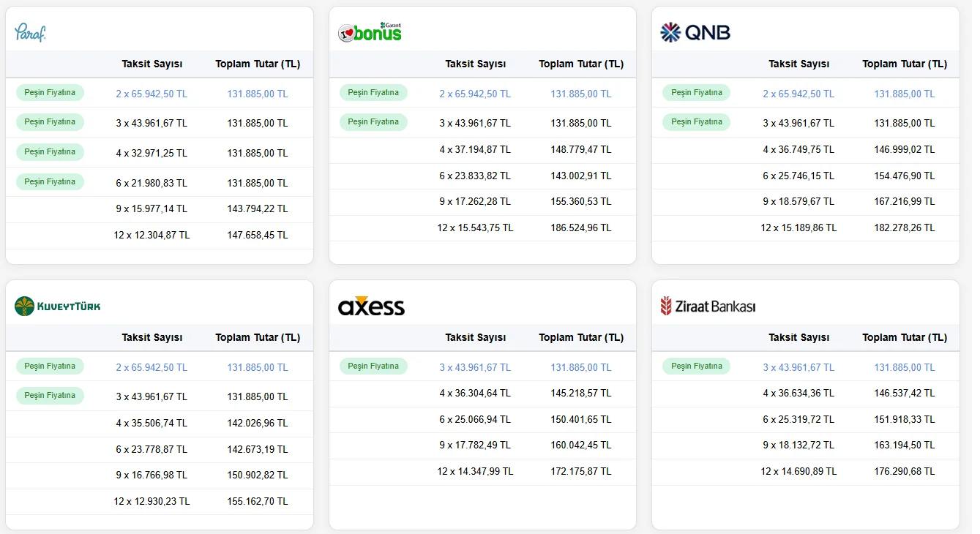
Task: Click Peşin Fiyatına badge in Paraf's 6-installment row
Action: 51,181
